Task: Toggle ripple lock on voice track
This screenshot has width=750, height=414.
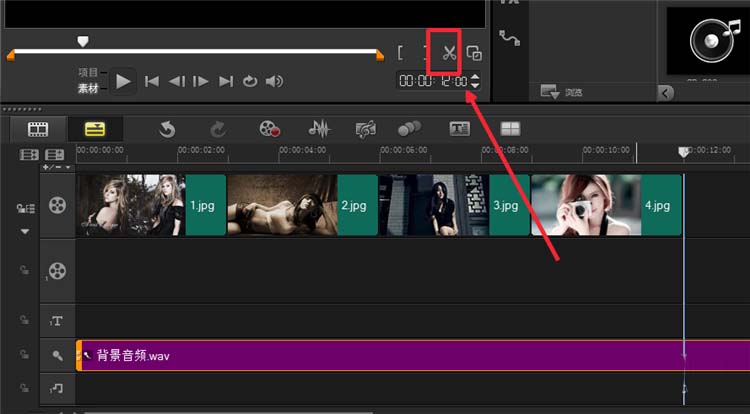Action: [x=24, y=354]
